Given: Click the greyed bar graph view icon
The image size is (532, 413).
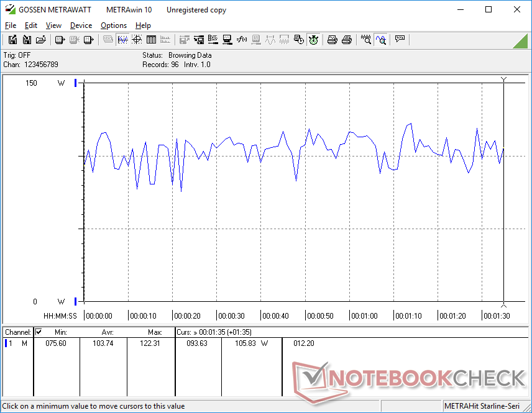Looking at the screenshot, I should click(165, 40).
